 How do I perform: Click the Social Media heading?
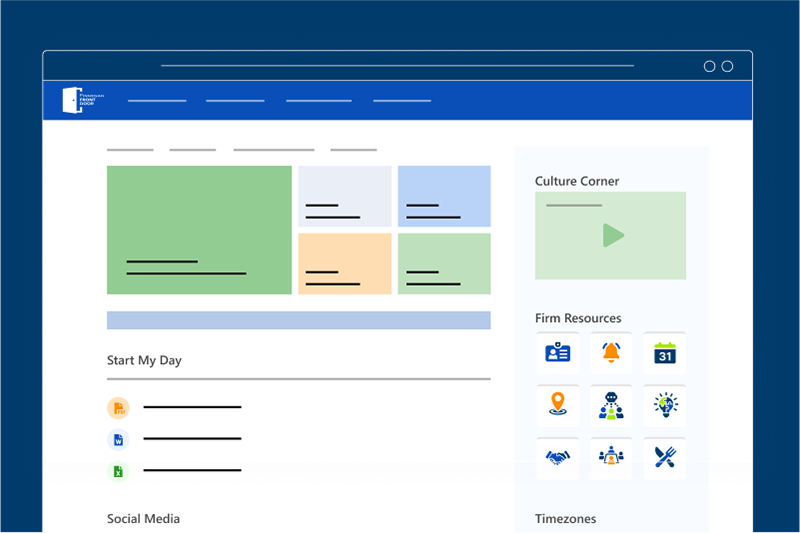[143, 519]
